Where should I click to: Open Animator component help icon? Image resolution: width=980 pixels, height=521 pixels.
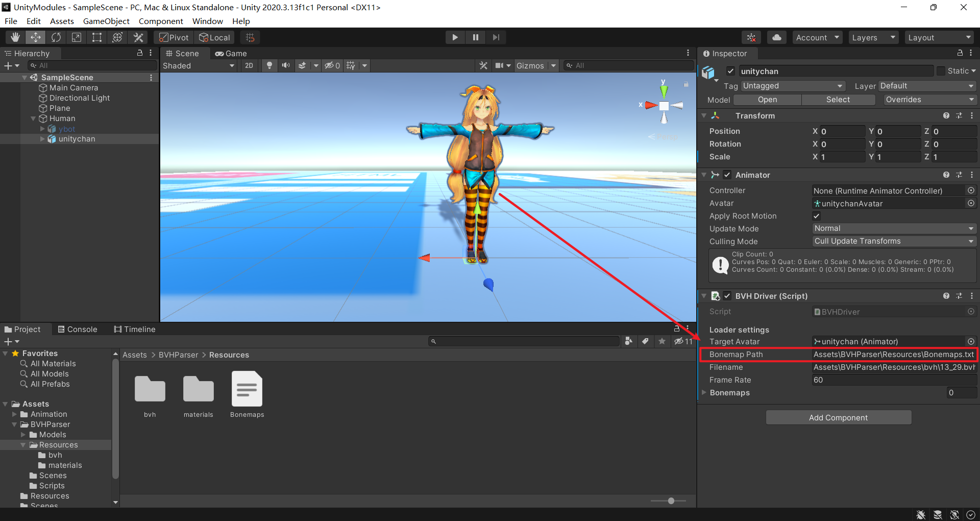pos(946,175)
